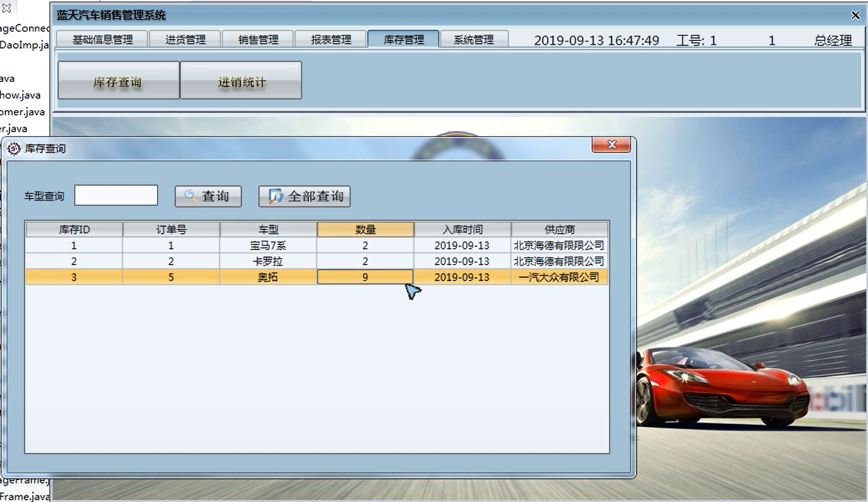Select the 宝马7系 inventory row
Screen dimensions: 868x502
click(268, 245)
